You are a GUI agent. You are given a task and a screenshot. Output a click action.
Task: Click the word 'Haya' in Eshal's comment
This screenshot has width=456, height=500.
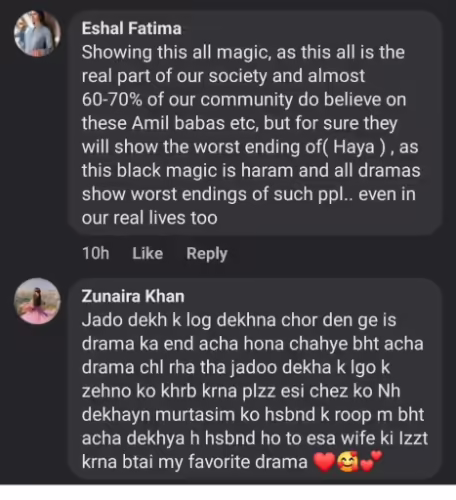[x=354, y=147]
